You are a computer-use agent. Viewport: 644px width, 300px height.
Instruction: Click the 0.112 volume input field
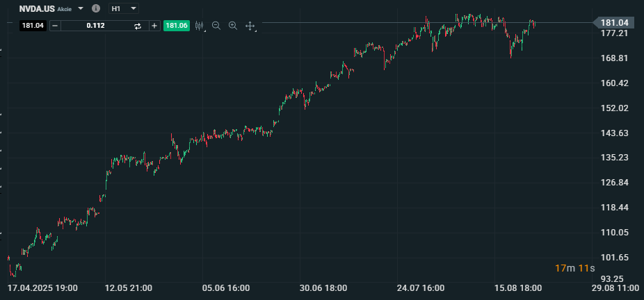click(x=95, y=26)
